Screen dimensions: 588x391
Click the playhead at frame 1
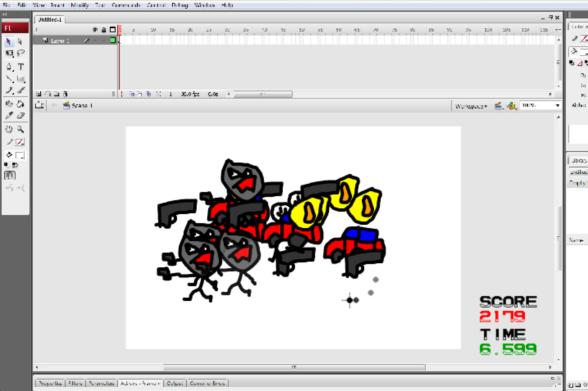coord(120,30)
